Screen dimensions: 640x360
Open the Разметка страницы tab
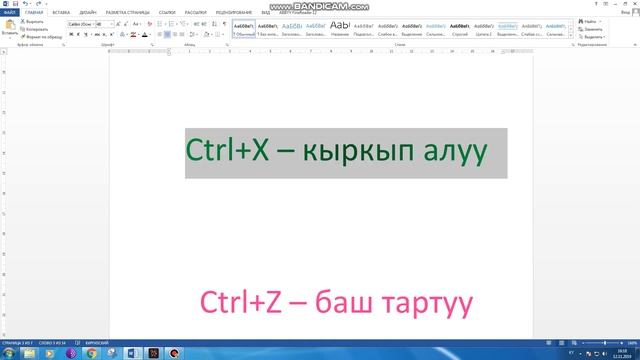tap(127, 12)
